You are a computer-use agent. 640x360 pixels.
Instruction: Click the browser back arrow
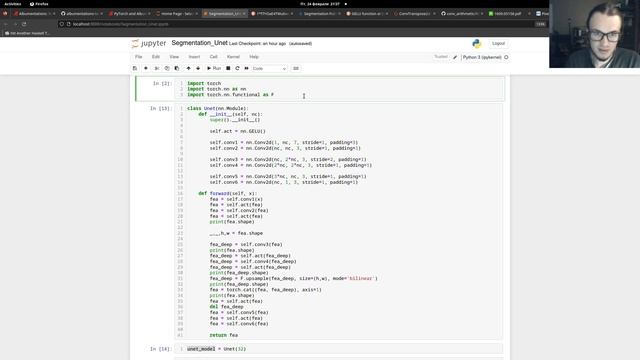point(6,24)
